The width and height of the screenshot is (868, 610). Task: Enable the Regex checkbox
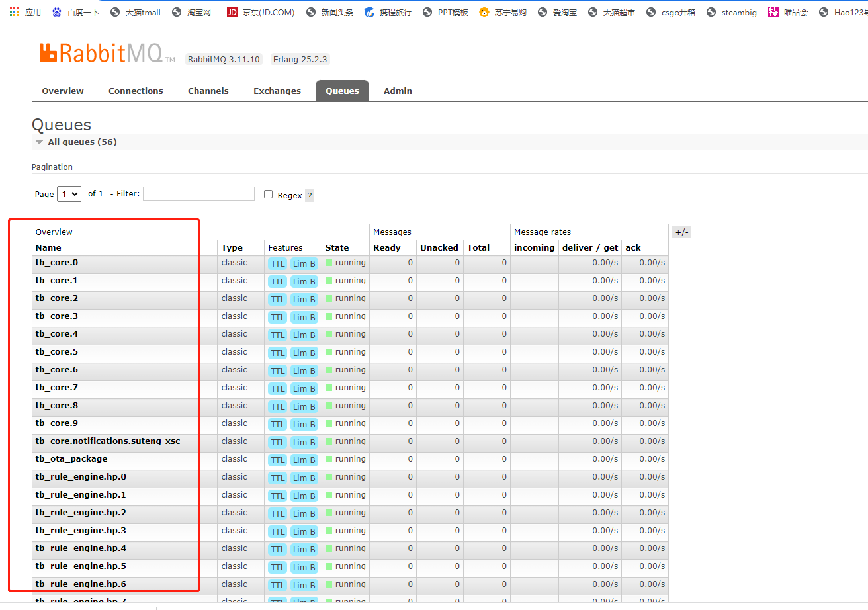point(268,194)
